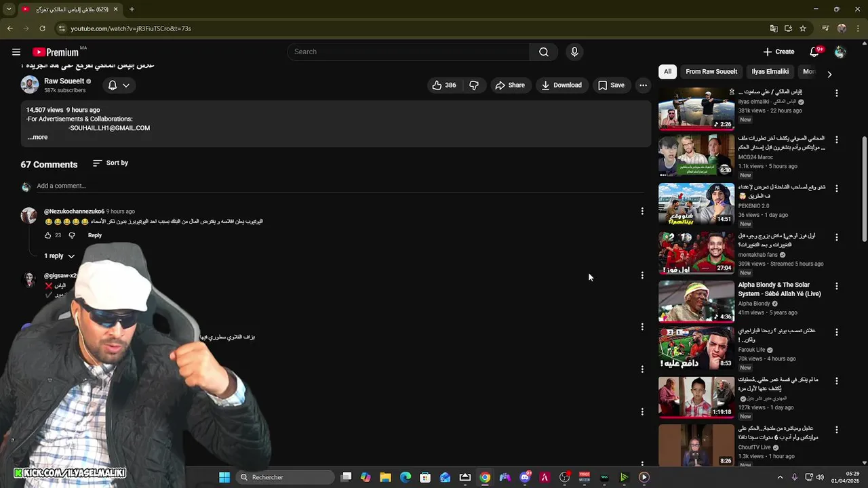Select the Ilyas Elmaliki chip
Viewport: 868px width, 488px height.
coord(770,71)
